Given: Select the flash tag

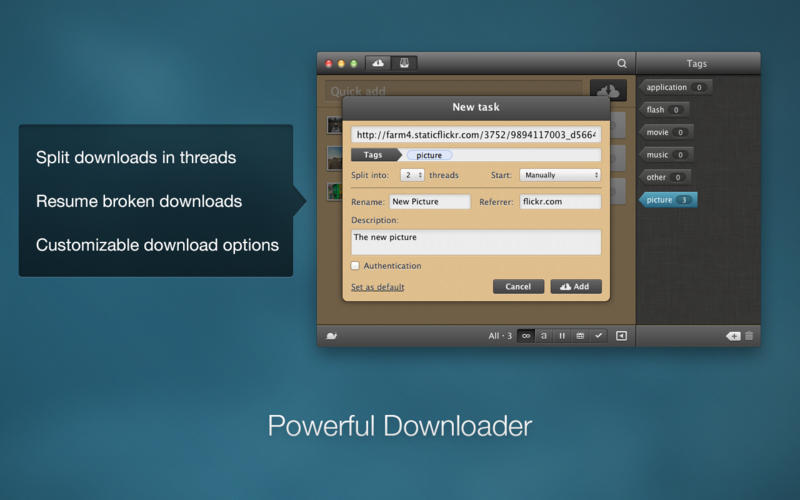Looking at the screenshot, I should tap(664, 110).
